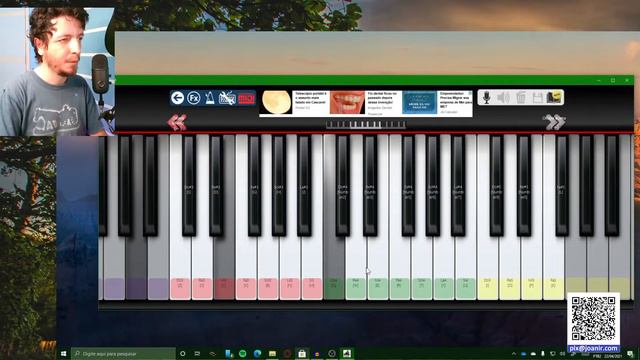Play back recording with the speaker icon

pyautogui.click(x=503, y=98)
